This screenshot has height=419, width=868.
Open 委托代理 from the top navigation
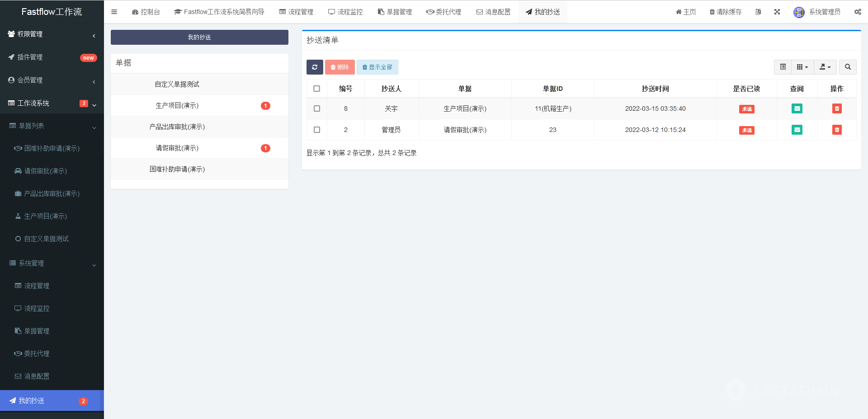[444, 12]
